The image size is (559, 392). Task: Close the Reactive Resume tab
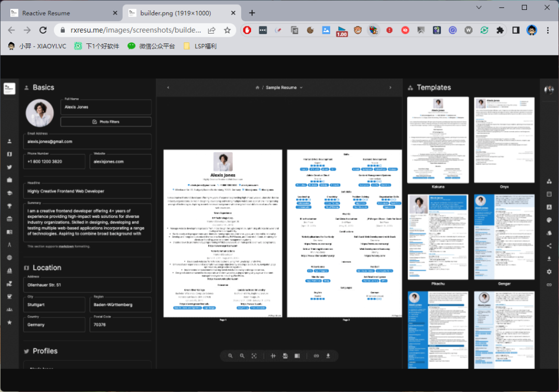tap(115, 13)
